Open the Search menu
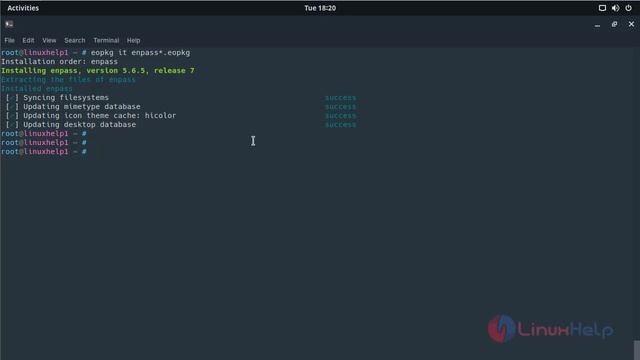 tap(75, 40)
